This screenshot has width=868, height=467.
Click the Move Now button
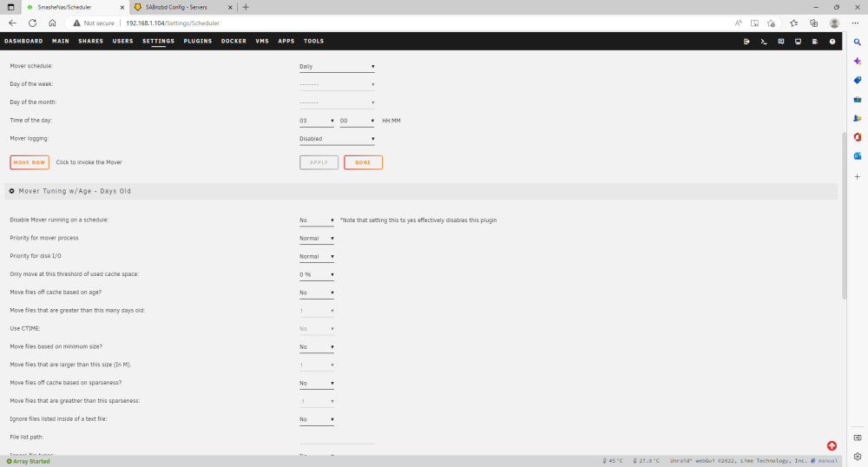click(x=30, y=162)
